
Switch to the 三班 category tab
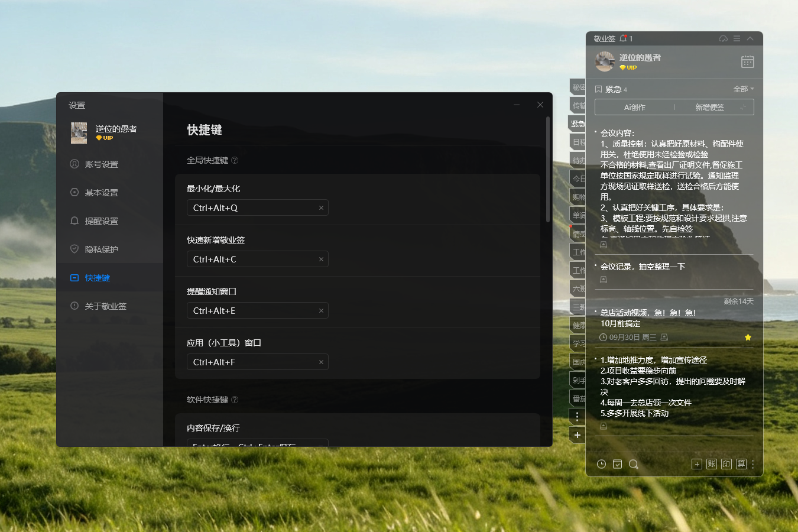coord(578,307)
